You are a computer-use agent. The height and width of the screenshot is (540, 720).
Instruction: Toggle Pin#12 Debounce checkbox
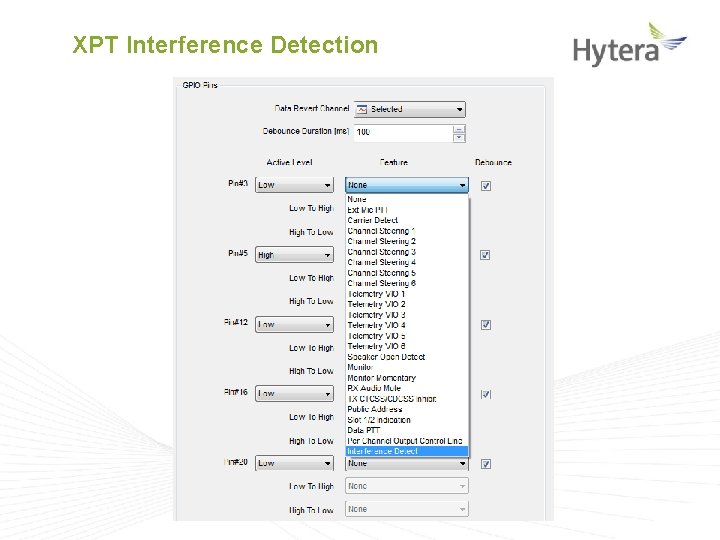pos(486,325)
